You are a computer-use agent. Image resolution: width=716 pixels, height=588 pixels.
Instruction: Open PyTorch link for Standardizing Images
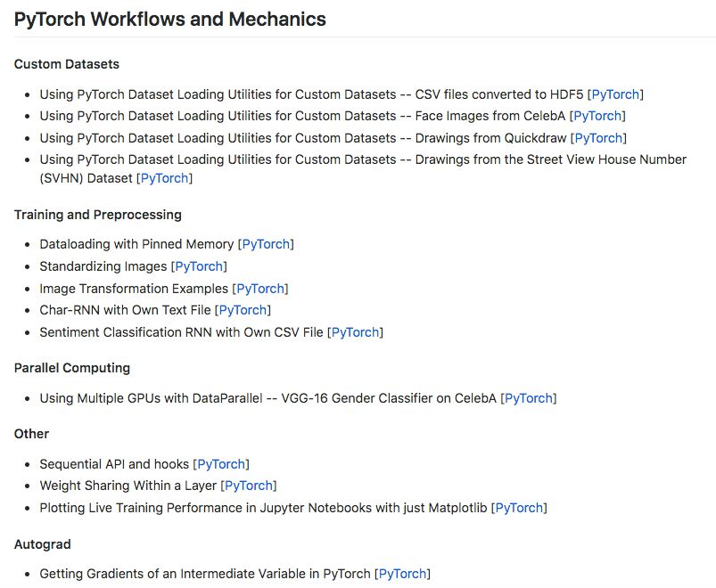click(199, 266)
